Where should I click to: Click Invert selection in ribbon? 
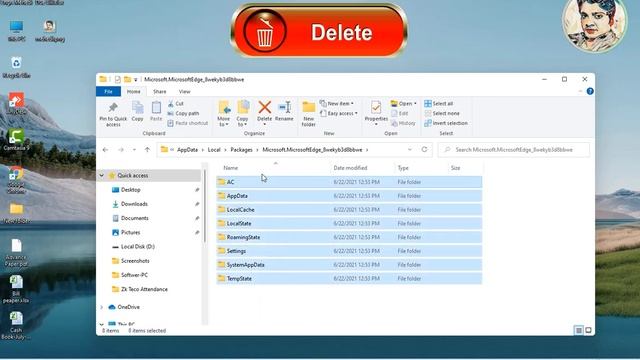446,123
